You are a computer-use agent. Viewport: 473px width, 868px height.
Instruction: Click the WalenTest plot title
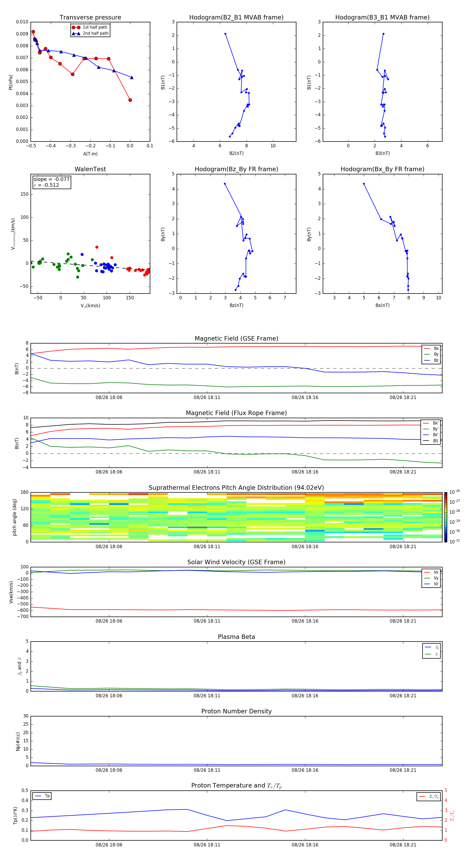click(90, 169)
